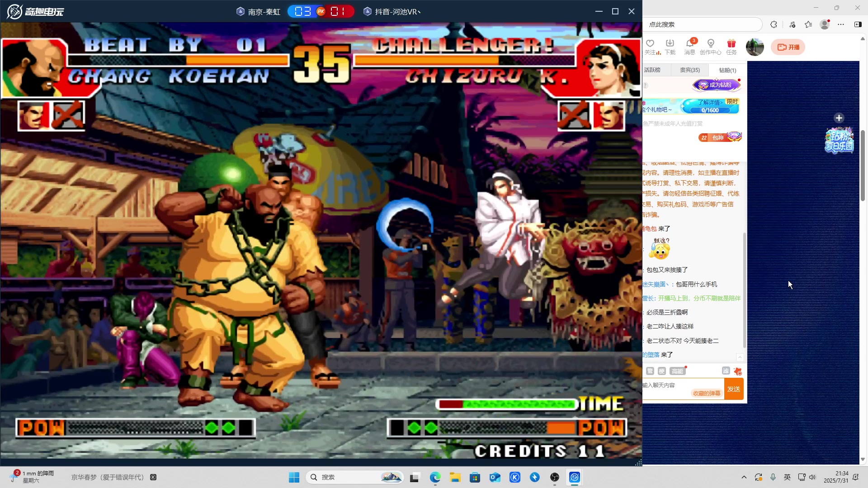Viewport: 868px width, 488px height.
Task: Switch to the 钻粉(1) tab
Action: [x=727, y=70]
